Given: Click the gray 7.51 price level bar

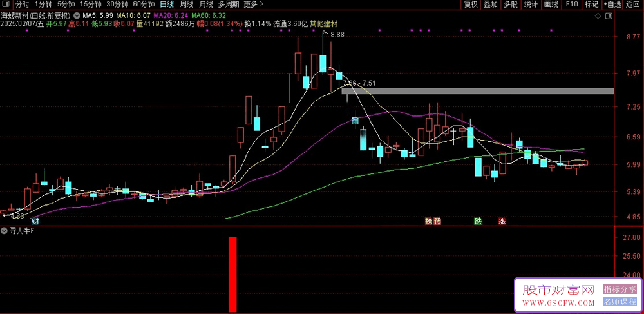Looking at the screenshot, I should (x=477, y=91).
